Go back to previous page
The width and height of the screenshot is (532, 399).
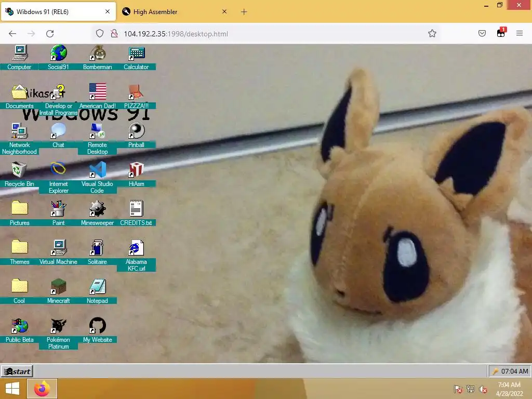(12, 34)
